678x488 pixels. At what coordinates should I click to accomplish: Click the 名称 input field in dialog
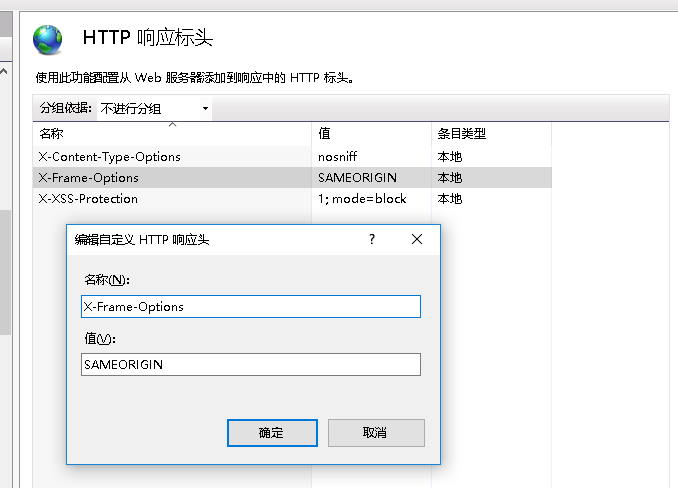pos(250,307)
